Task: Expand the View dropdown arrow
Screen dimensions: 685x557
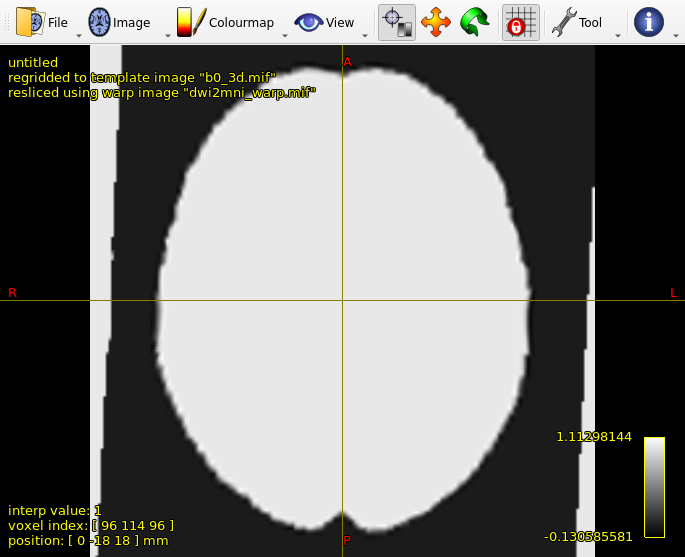Action: (x=364, y=36)
